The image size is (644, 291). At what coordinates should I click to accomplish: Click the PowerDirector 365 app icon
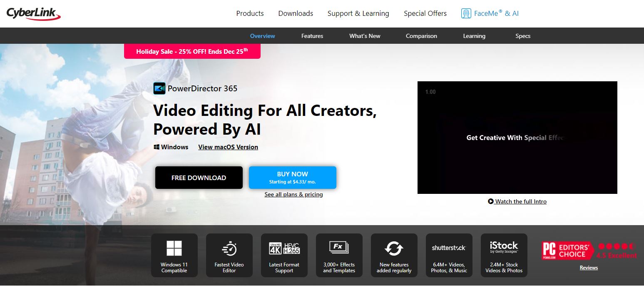point(159,88)
